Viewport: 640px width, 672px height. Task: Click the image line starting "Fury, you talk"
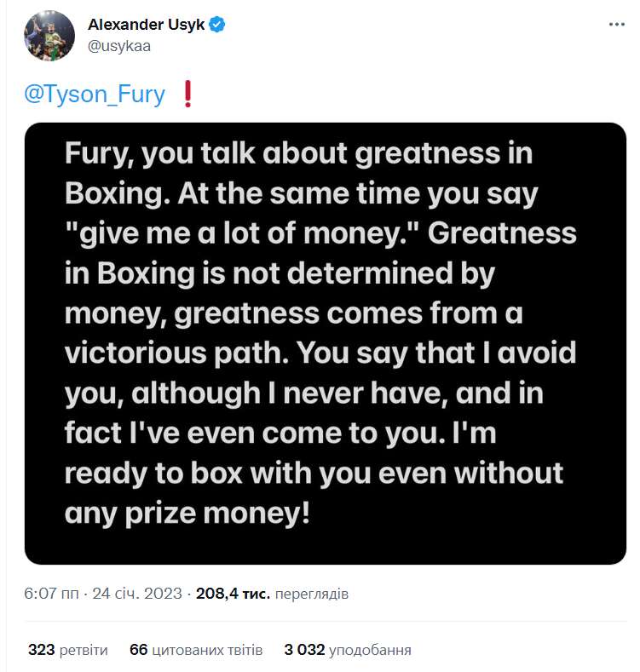click(x=298, y=154)
